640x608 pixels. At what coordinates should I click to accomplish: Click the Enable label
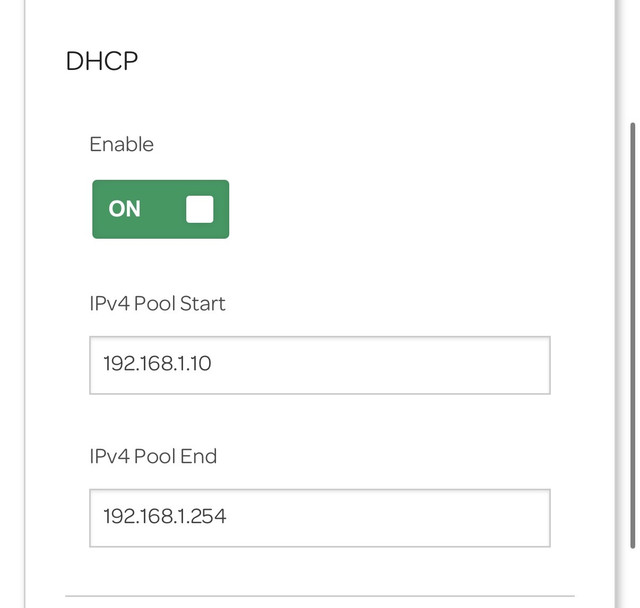122,144
